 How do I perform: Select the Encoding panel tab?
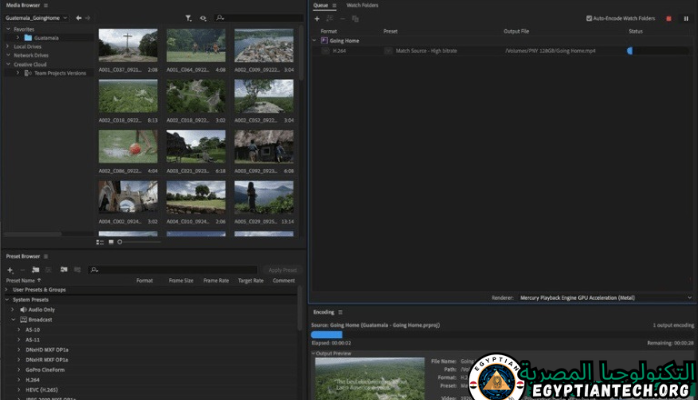(x=324, y=312)
